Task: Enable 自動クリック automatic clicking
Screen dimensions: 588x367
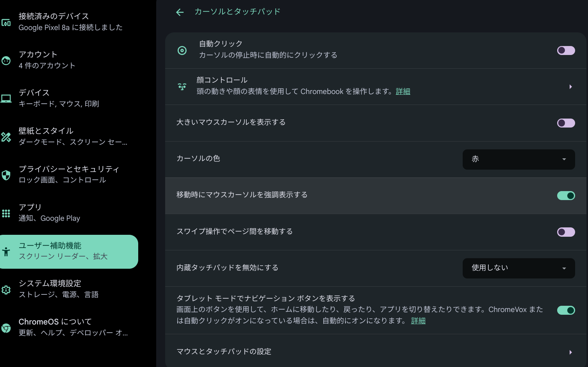Action: click(x=566, y=50)
